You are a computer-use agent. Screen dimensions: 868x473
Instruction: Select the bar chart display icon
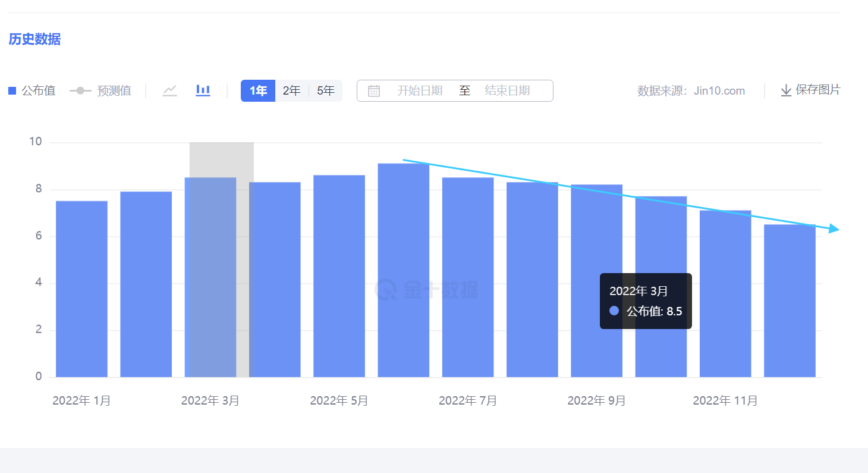203,90
